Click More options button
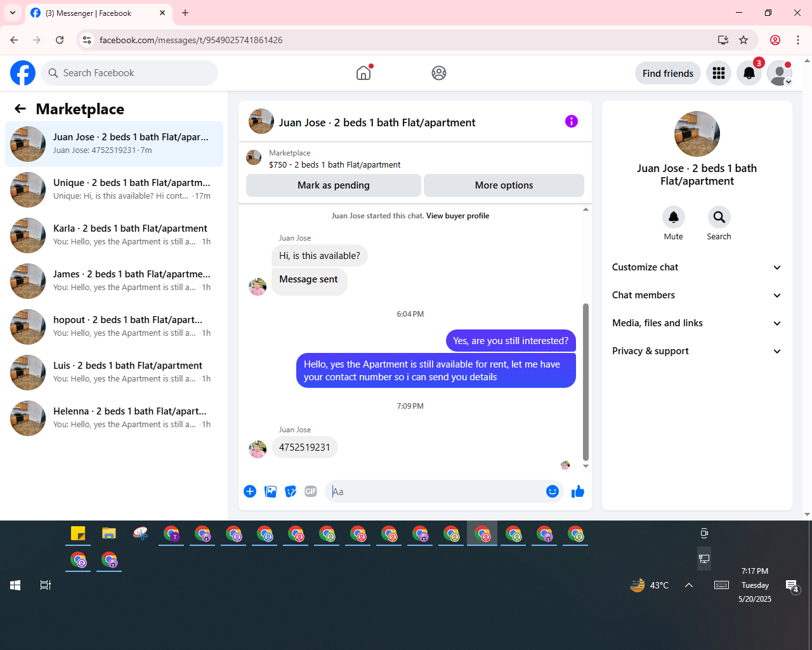The height and width of the screenshot is (650, 812). [504, 185]
